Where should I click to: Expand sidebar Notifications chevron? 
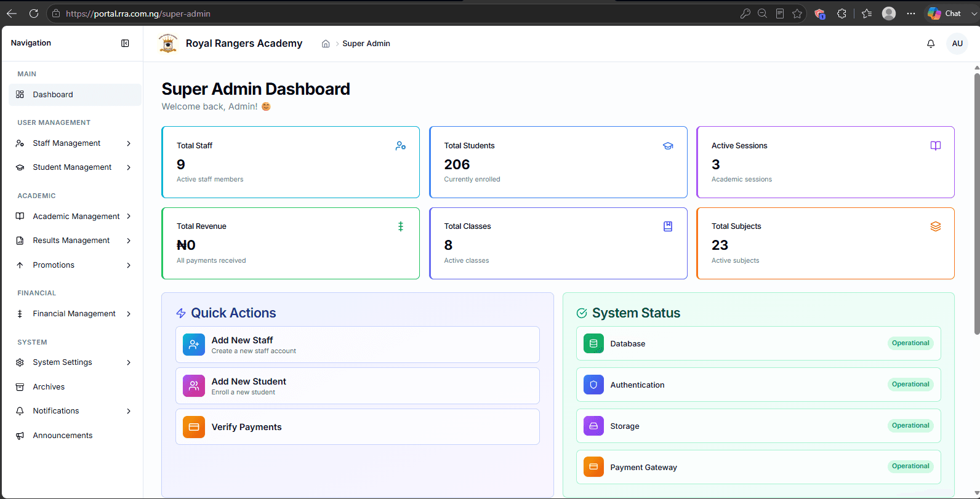click(x=129, y=411)
